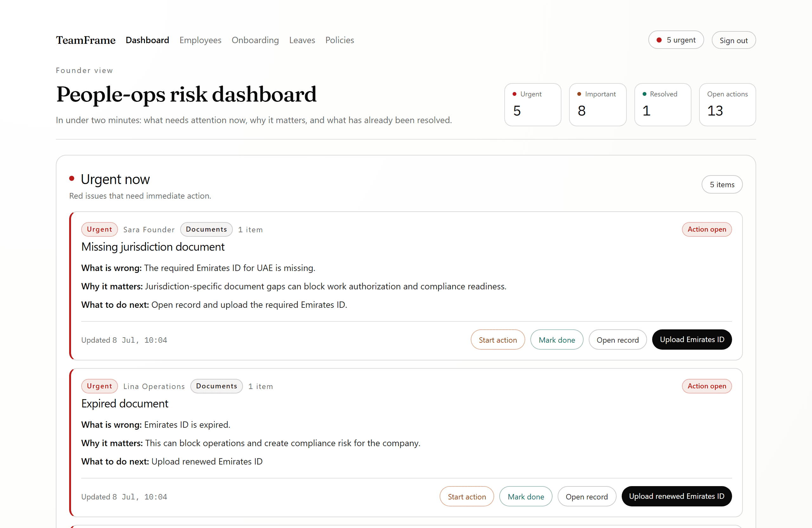Start action for Expired document issue
Image resolution: width=812 pixels, height=528 pixels.
point(467,496)
